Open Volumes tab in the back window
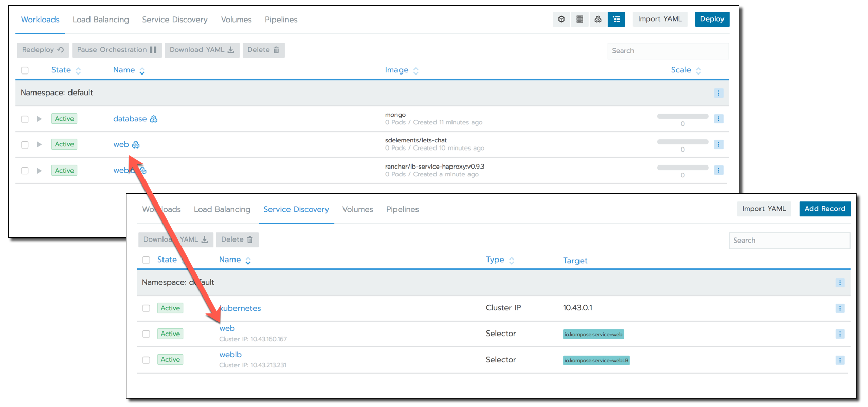The width and height of the screenshot is (868, 407). (x=237, y=20)
